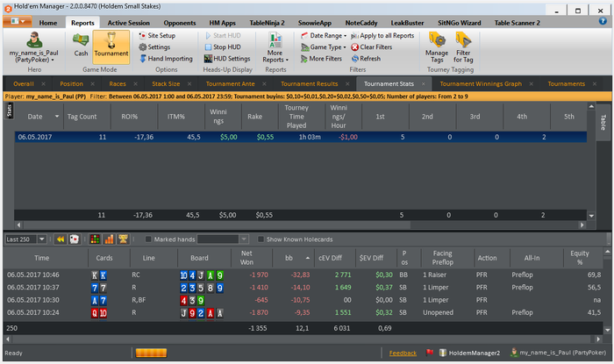Click the help question mark icon
The width and height of the screenshot is (614, 364).
tap(603, 21)
